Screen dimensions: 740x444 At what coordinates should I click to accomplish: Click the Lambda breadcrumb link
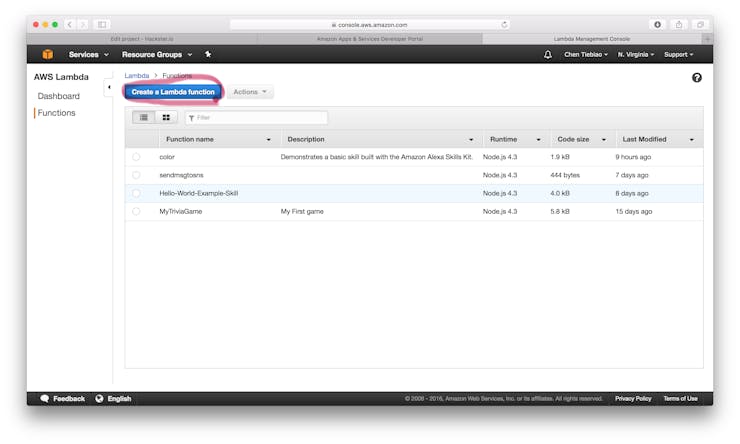(137, 75)
